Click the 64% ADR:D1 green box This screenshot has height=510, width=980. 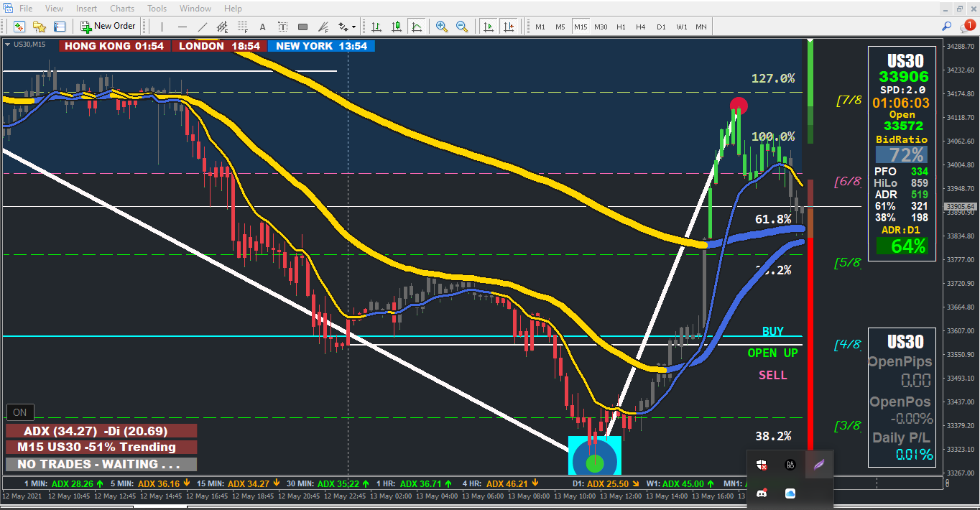point(902,246)
